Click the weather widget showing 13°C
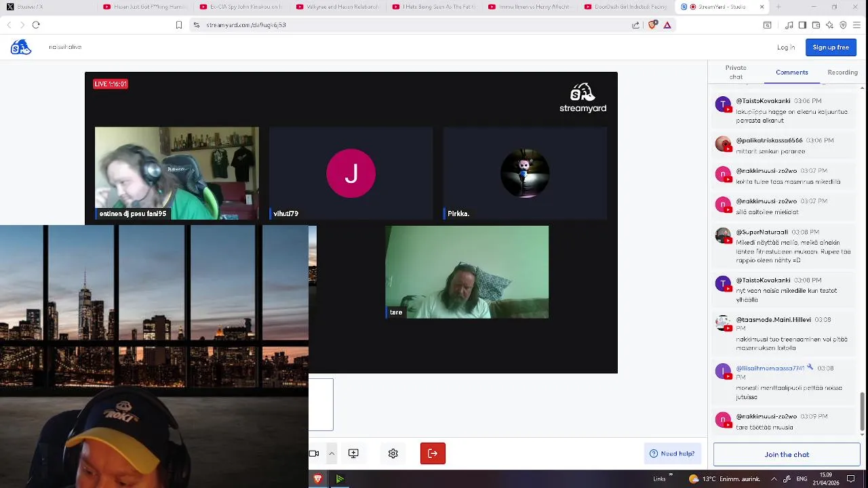 pyautogui.click(x=724, y=479)
